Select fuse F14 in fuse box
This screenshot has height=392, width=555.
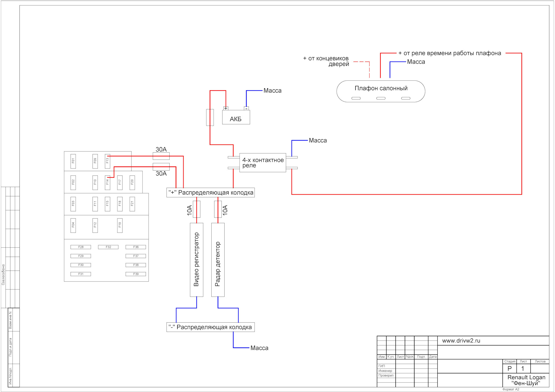point(108,182)
